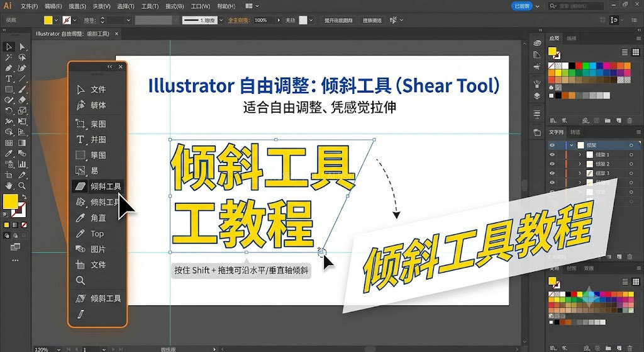Select the Line Segment tool
644x352 pixels.
click(22, 79)
